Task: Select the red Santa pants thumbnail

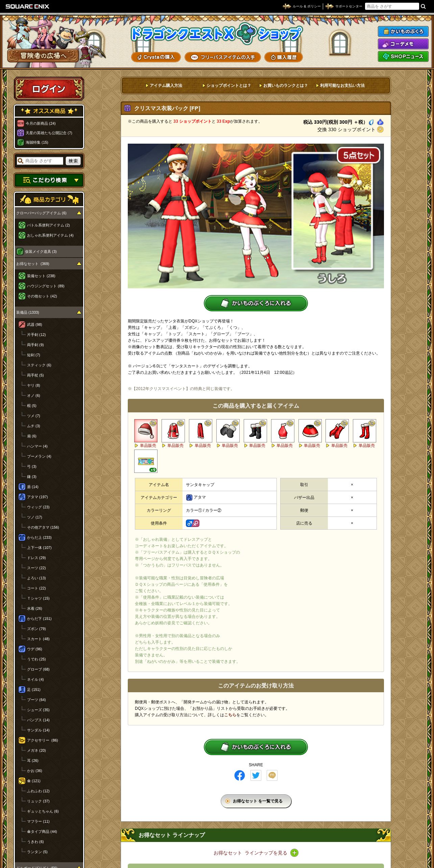Action: [200, 431]
